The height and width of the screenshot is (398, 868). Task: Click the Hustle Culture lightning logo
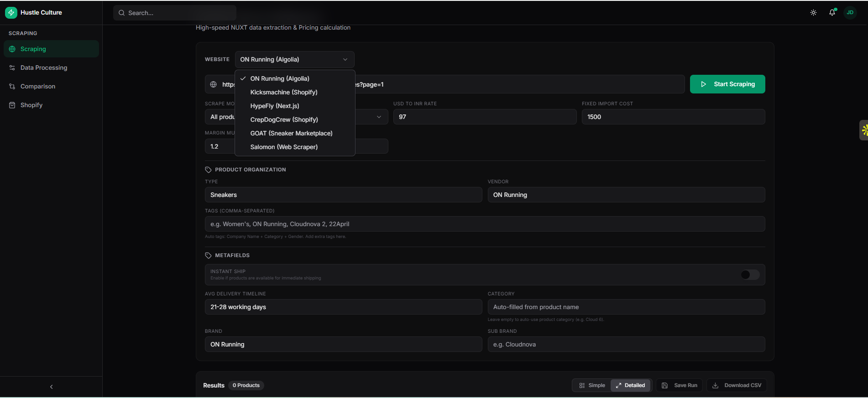11,12
